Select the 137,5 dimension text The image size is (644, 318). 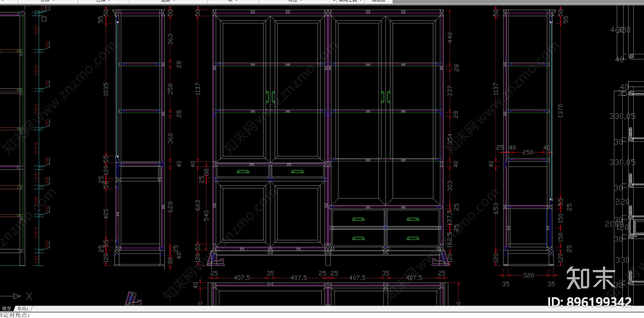tap(450, 217)
